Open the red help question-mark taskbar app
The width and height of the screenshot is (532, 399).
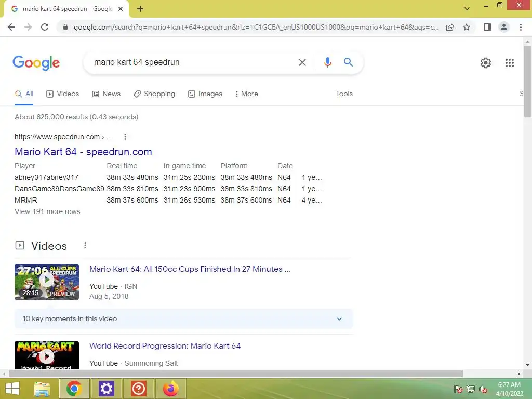pos(138,389)
